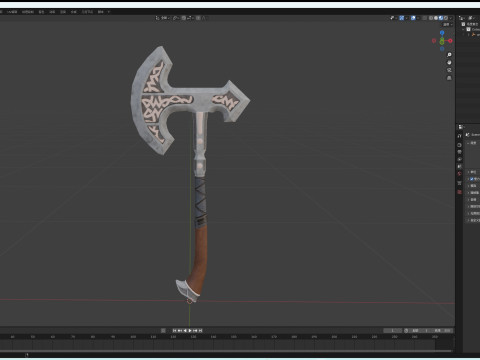Jump to the timeline end frame
Screen dimensions: 480x360
pos(200,330)
